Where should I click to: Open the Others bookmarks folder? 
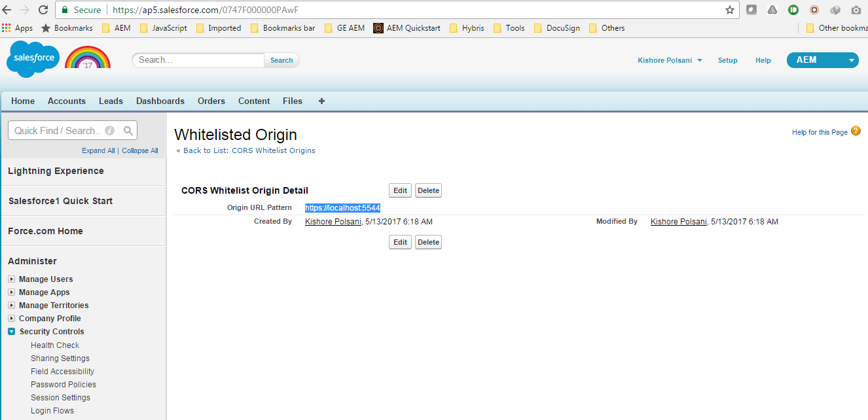(607, 28)
